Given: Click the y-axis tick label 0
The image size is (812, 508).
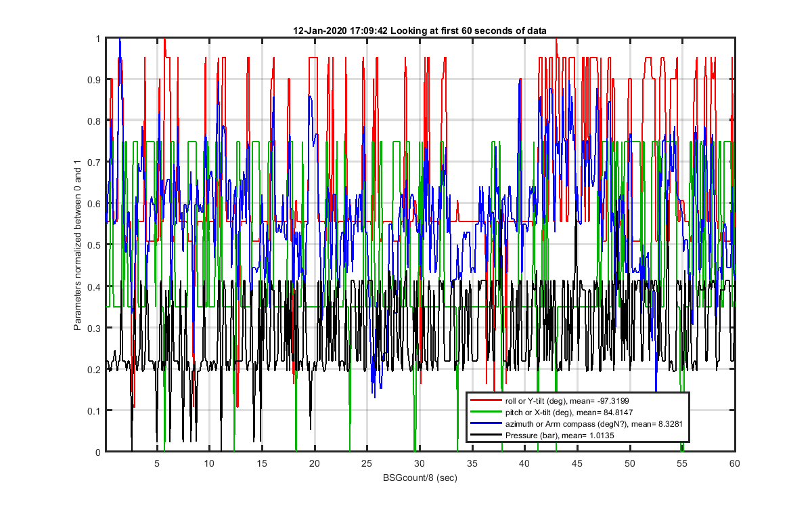Looking at the screenshot, I should point(98,452).
